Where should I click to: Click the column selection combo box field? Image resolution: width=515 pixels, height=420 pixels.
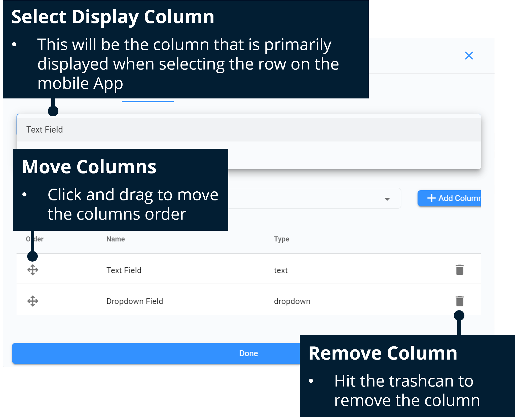pos(302,198)
